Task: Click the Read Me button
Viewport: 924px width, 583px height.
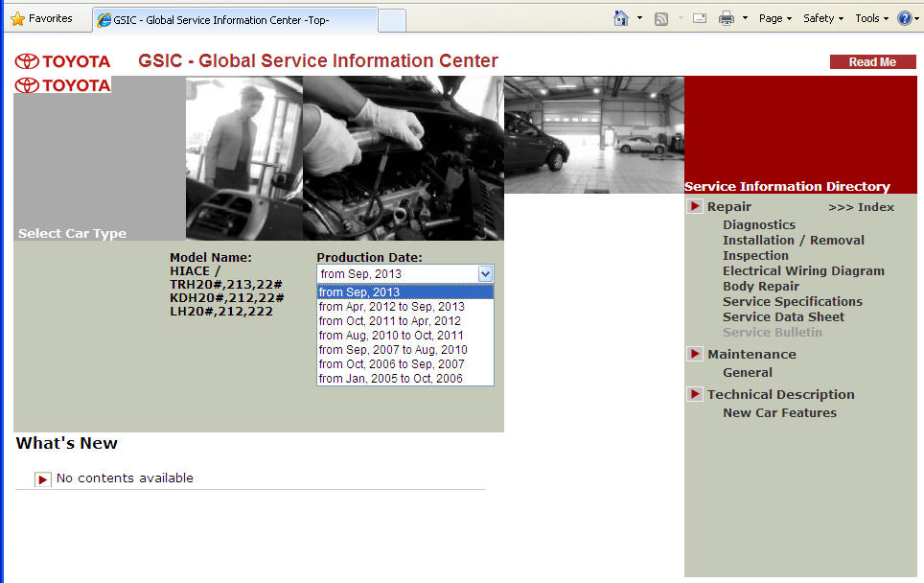Action: 873,62
